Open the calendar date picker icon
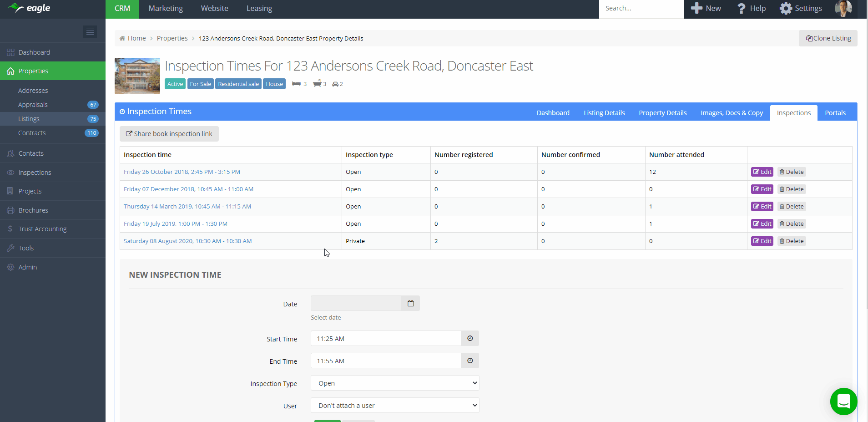Image resolution: width=868 pixels, height=422 pixels. 410,303
